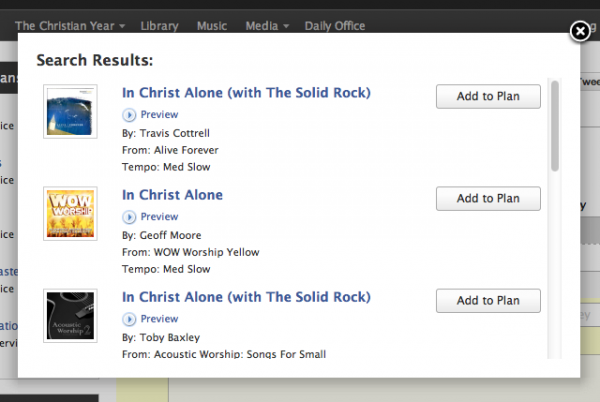The width and height of the screenshot is (600, 402).
Task: Open first In Christ Alone (with The Solid Rock) title
Action: pyautogui.click(x=246, y=93)
